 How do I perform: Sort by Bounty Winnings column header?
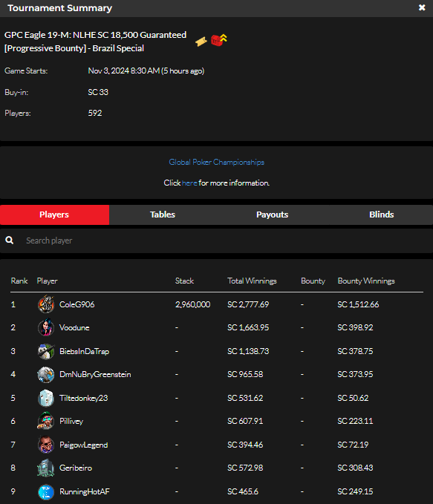pyautogui.click(x=366, y=281)
